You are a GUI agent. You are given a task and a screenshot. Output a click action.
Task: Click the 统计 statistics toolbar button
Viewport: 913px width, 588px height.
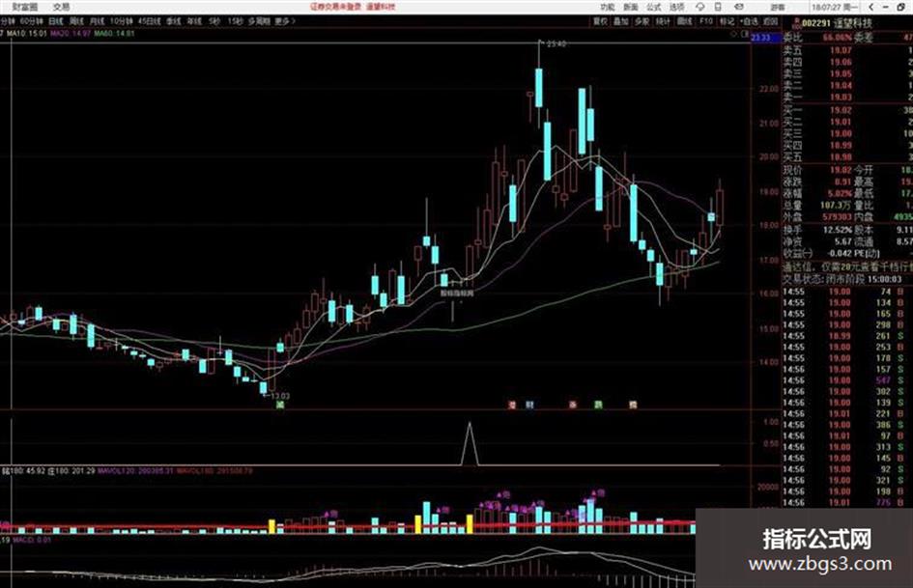point(663,21)
